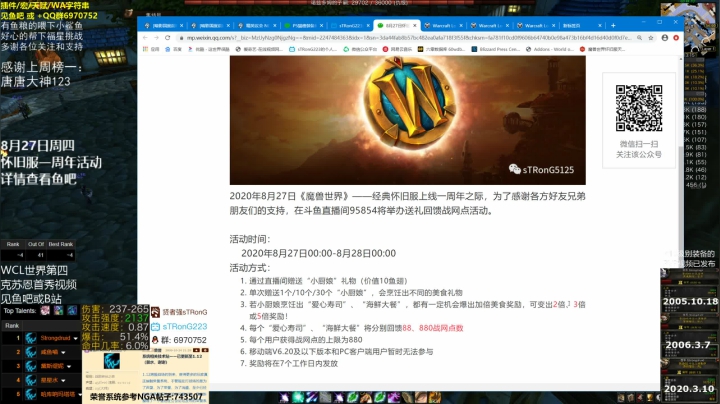The image size is (720, 404).
Task: Click the QQ penguin group icon
Action: coord(155,340)
